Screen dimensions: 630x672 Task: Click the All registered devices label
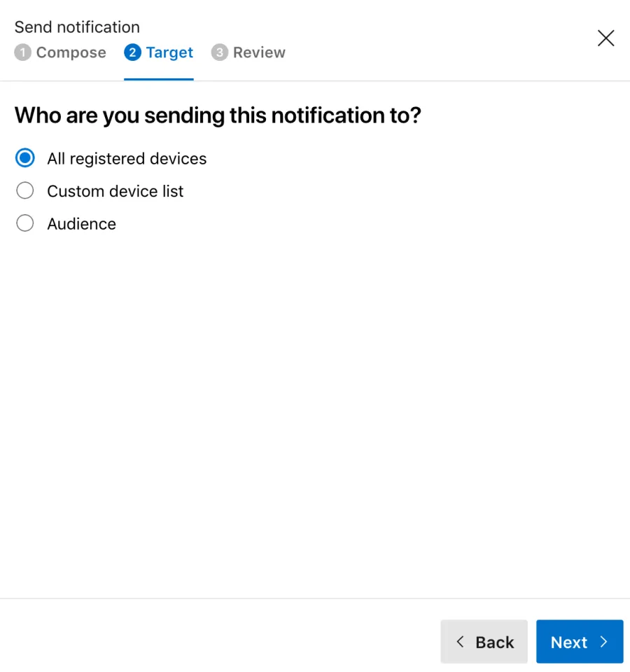point(127,159)
